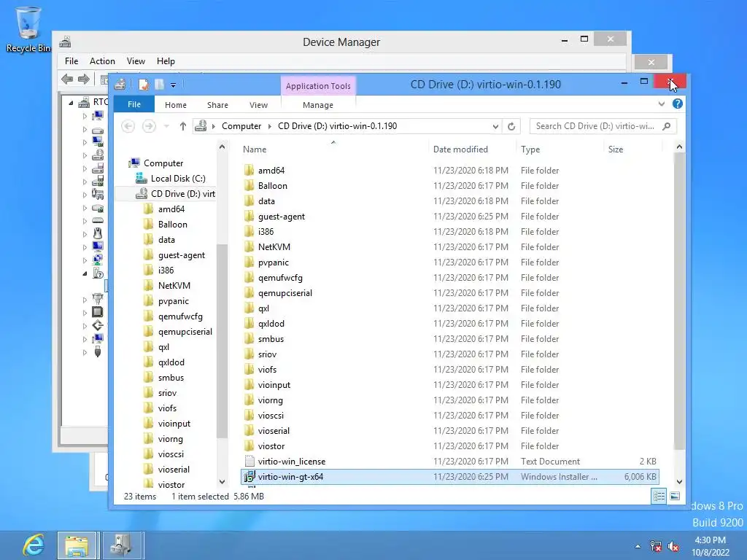Image resolution: width=747 pixels, height=560 pixels.
Task: Click Device Manager title bar system icon
Action: pos(65,42)
